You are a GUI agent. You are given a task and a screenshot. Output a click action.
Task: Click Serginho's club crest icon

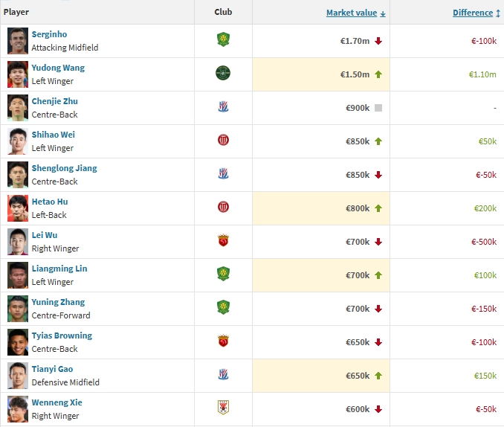(223, 40)
